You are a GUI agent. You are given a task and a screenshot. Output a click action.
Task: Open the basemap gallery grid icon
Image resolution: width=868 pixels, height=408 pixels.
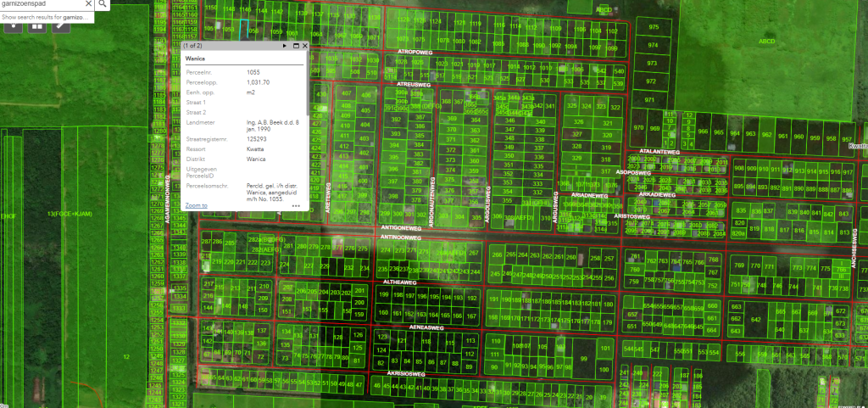pyautogui.click(x=36, y=25)
